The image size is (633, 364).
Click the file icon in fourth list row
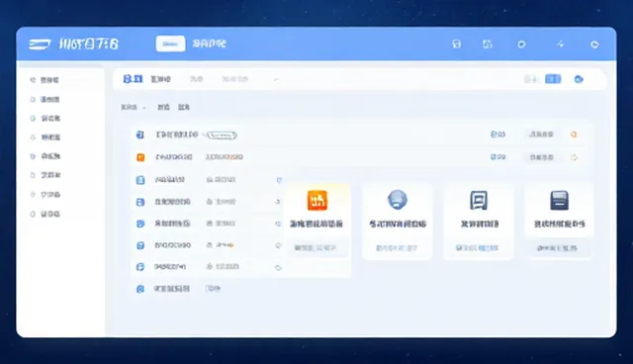(140, 202)
